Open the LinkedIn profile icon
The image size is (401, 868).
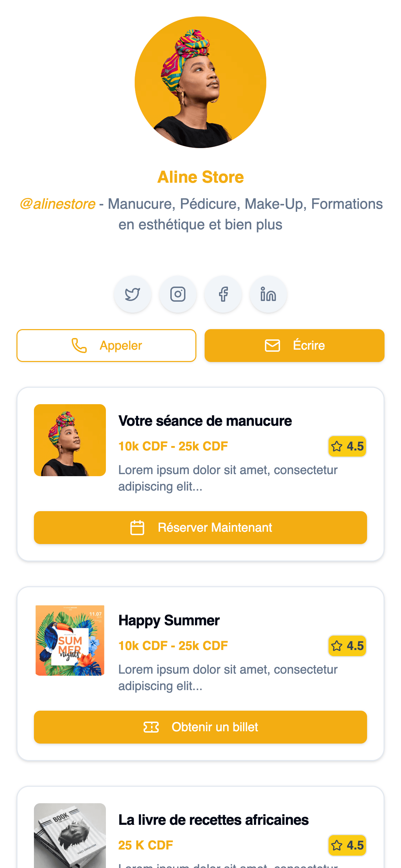point(268,294)
